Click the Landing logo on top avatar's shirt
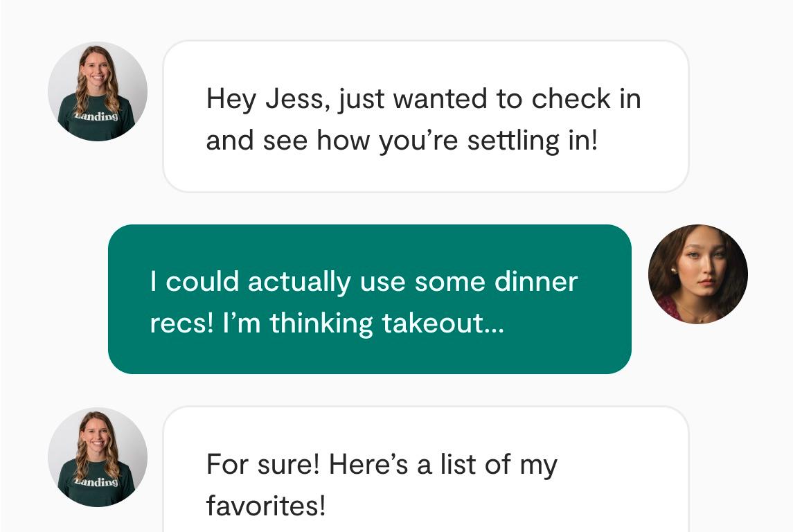Image resolution: width=793 pixels, height=532 pixels. [97, 116]
